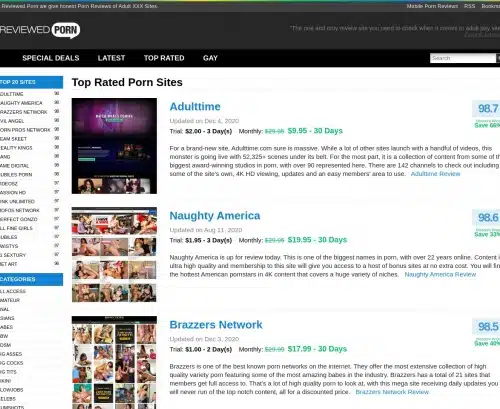
Task: Open the Naughty America title link
Action: tap(215, 216)
